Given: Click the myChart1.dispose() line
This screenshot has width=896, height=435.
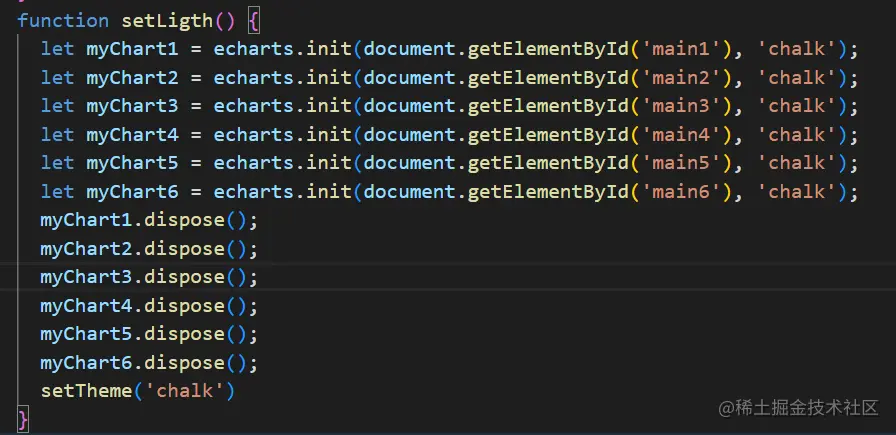Looking at the screenshot, I should 149,221.
